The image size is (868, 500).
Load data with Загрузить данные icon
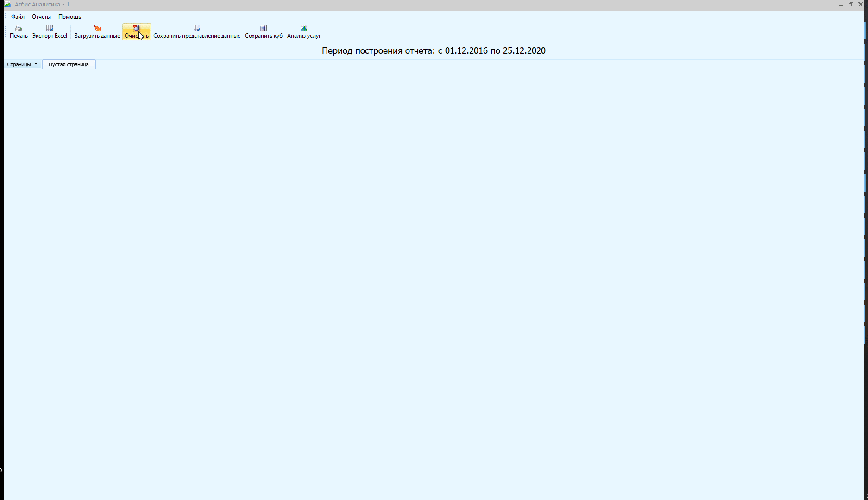[x=97, y=28]
